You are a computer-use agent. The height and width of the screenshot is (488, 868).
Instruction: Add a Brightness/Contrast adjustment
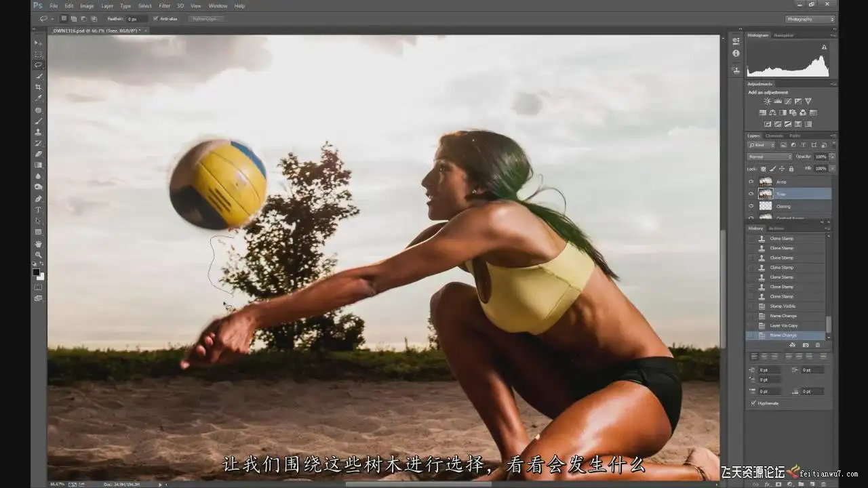click(767, 101)
